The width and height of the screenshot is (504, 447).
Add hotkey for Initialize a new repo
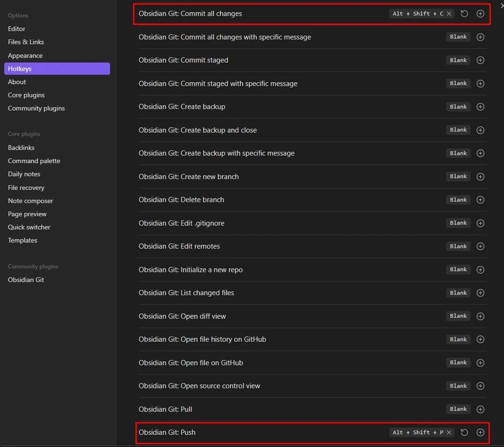pos(480,270)
